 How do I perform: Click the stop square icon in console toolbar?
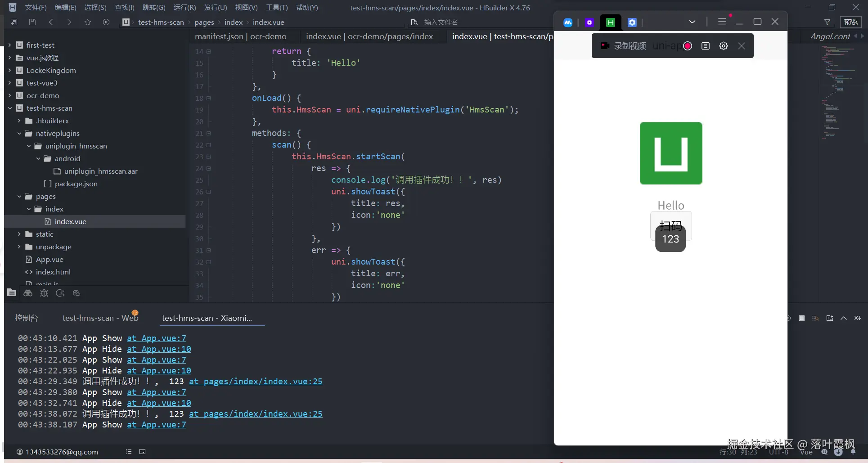pyautogui.click(x=802, y=318)
